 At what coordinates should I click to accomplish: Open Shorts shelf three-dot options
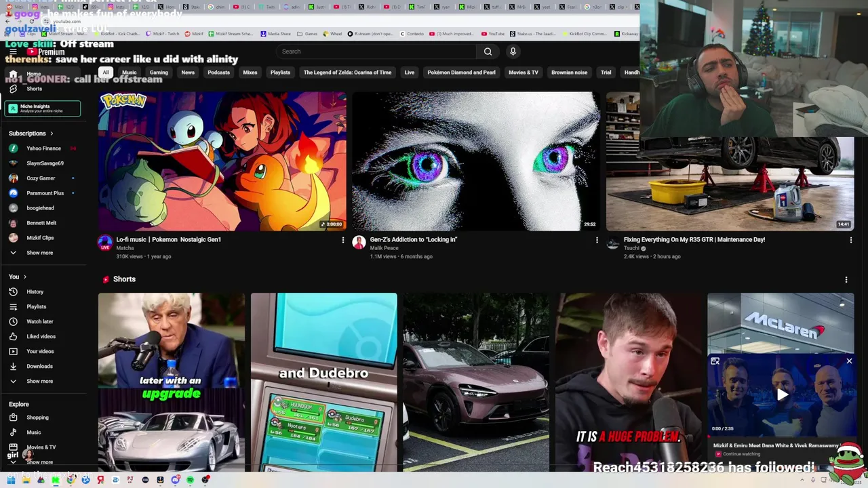coord(846,279)
